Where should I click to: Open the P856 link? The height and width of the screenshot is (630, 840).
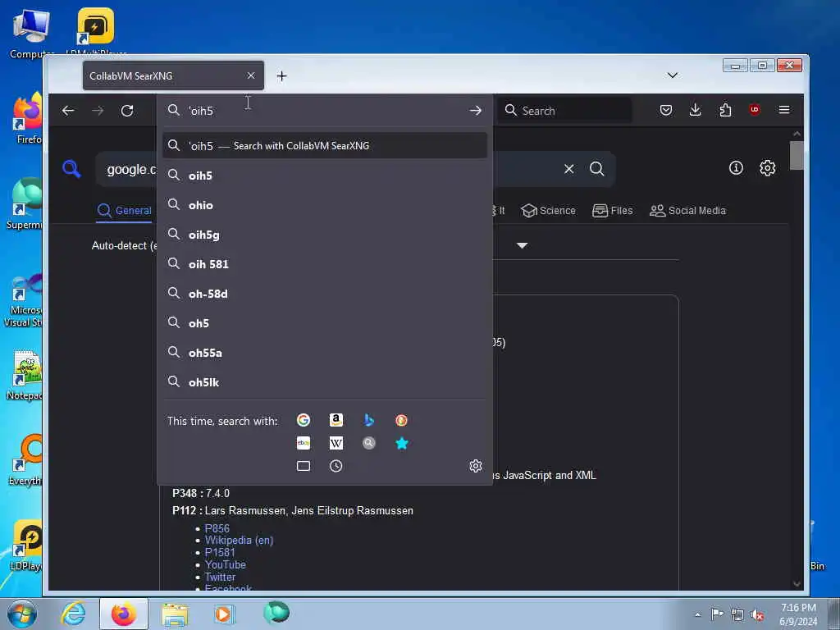(217, 528)
